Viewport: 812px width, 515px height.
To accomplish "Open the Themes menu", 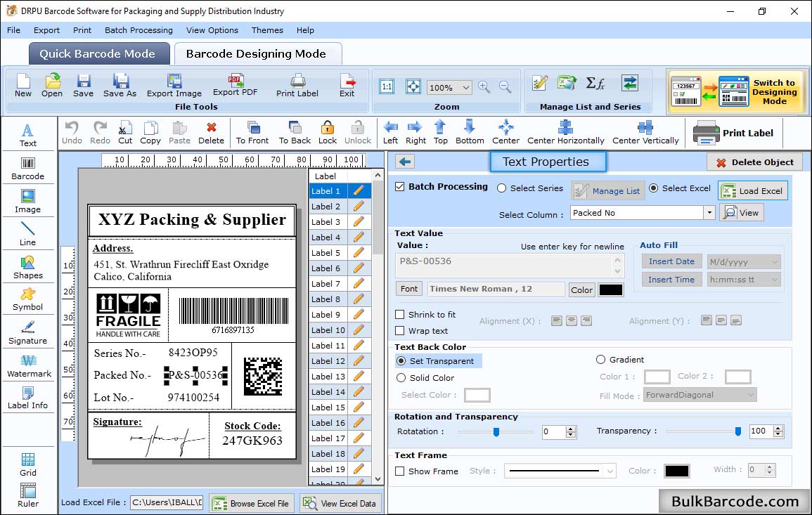I will [267, 30].
